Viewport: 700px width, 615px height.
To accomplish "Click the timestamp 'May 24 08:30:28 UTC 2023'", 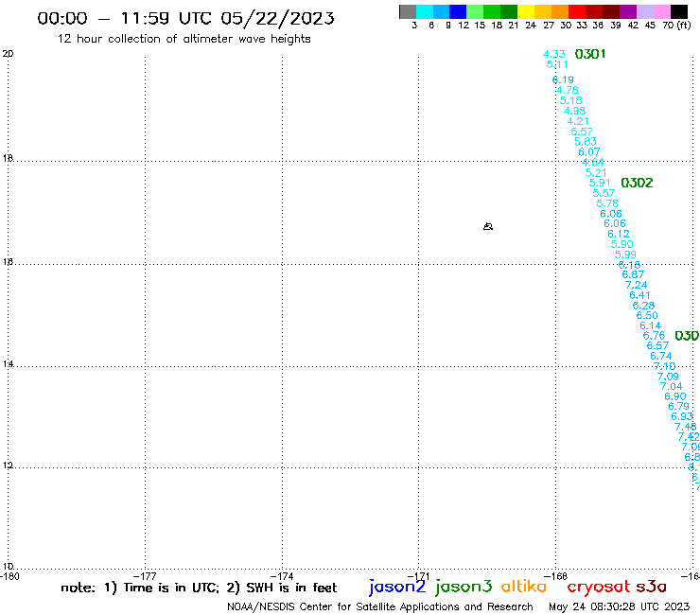I will (x=619, y=606).
